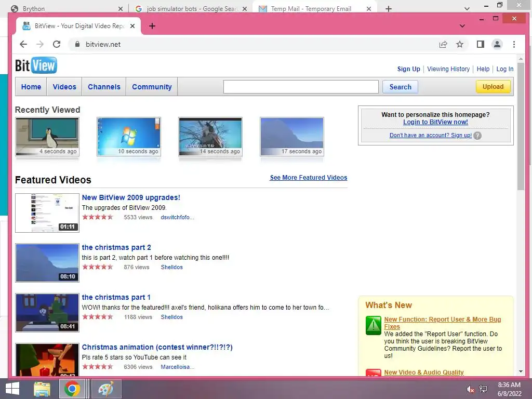Open New BitView 2009 upgrades! video title
This screenshot has height=399, width=532.
point(131,197)
